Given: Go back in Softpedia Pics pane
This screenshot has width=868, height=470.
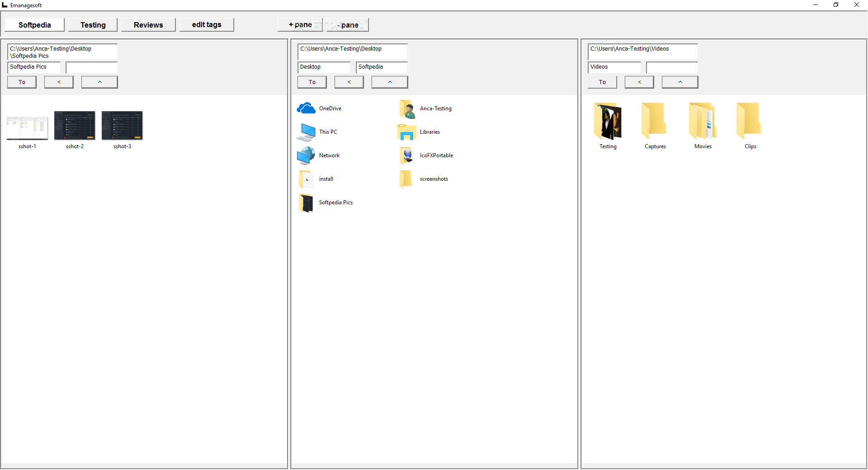Looking at the screenshot, I should 59,82.
